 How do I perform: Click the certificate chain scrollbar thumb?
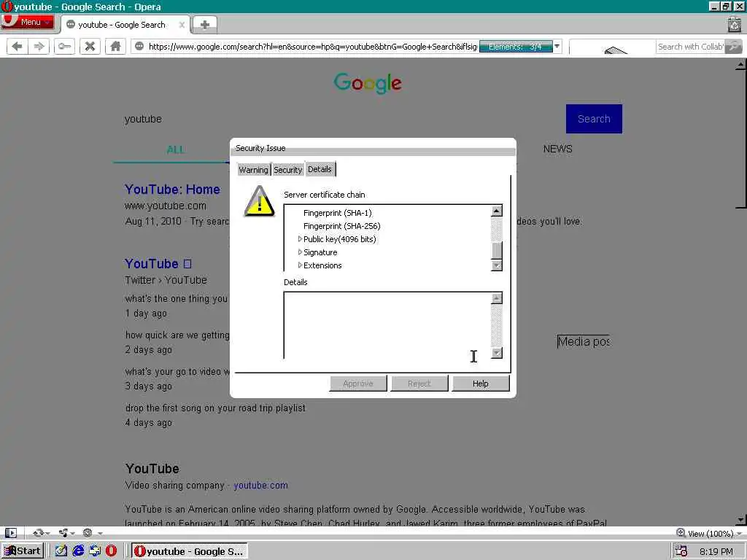point(496,250)
